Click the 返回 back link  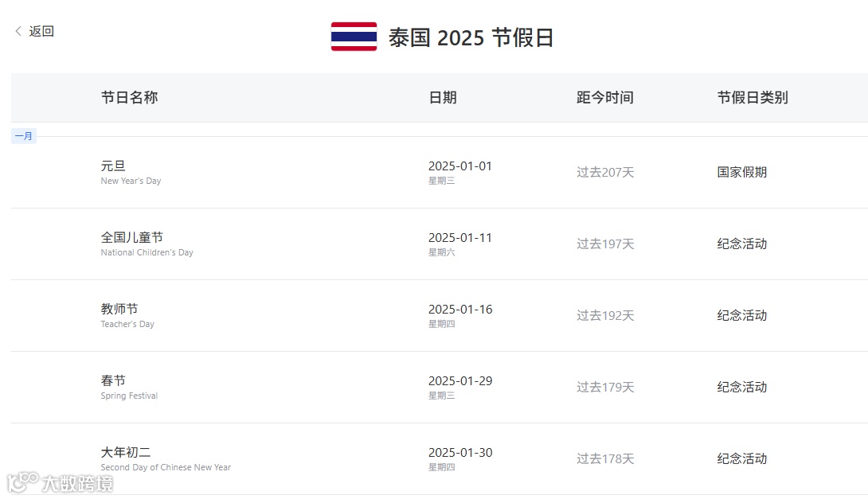(x=41, y=31)
